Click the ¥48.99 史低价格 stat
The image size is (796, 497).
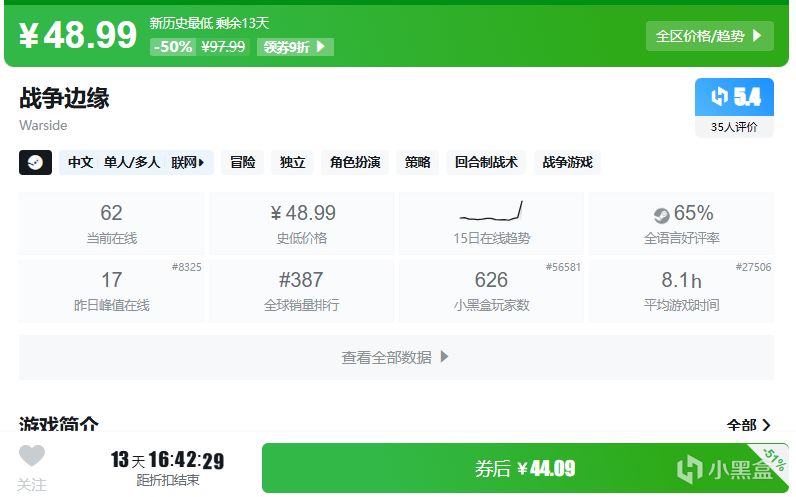click(302, 223)
